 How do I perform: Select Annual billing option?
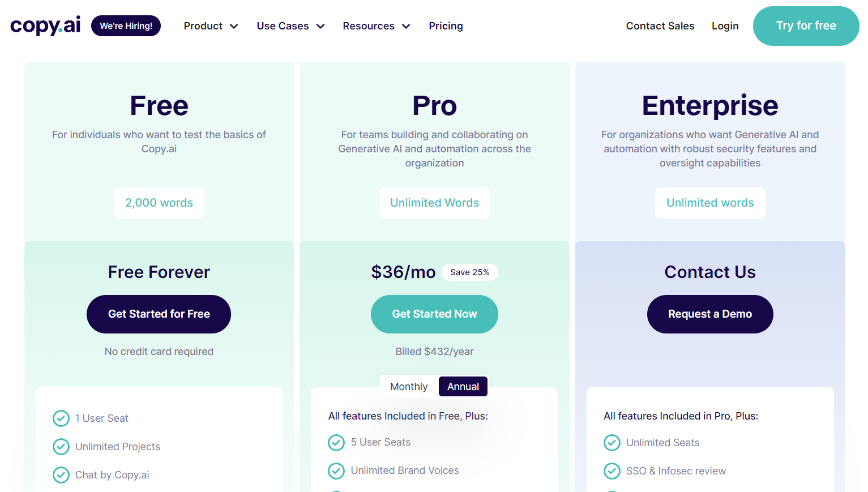pyautogui.click(x=463, y=387)
